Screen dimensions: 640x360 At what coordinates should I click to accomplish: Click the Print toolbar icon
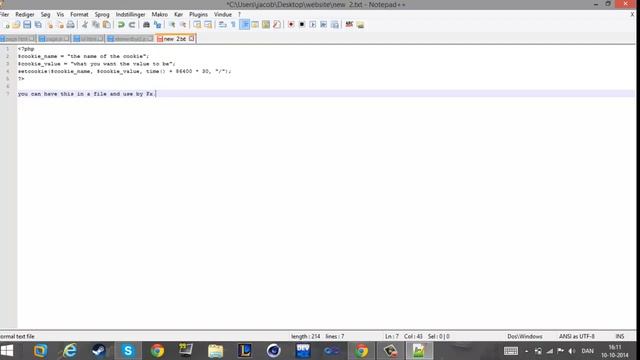coord(71,25)
